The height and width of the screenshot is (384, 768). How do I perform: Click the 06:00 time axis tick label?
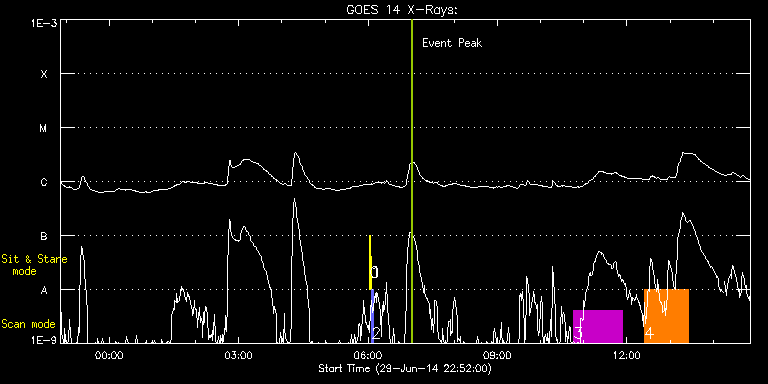click(368, 355)
